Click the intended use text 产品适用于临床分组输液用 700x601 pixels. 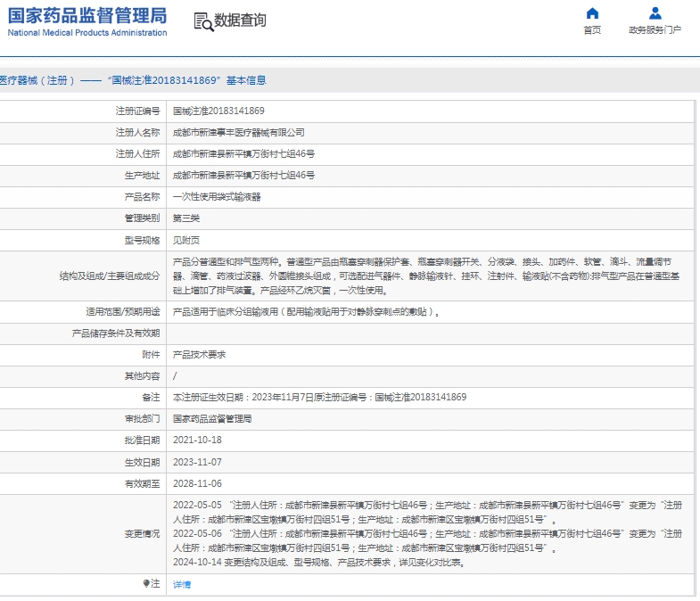[306, 312]
